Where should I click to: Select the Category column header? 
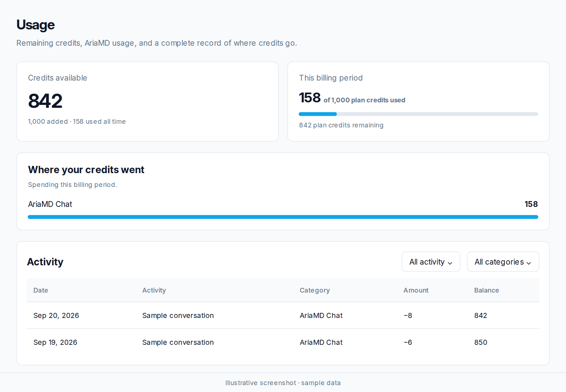pos(315,290)
